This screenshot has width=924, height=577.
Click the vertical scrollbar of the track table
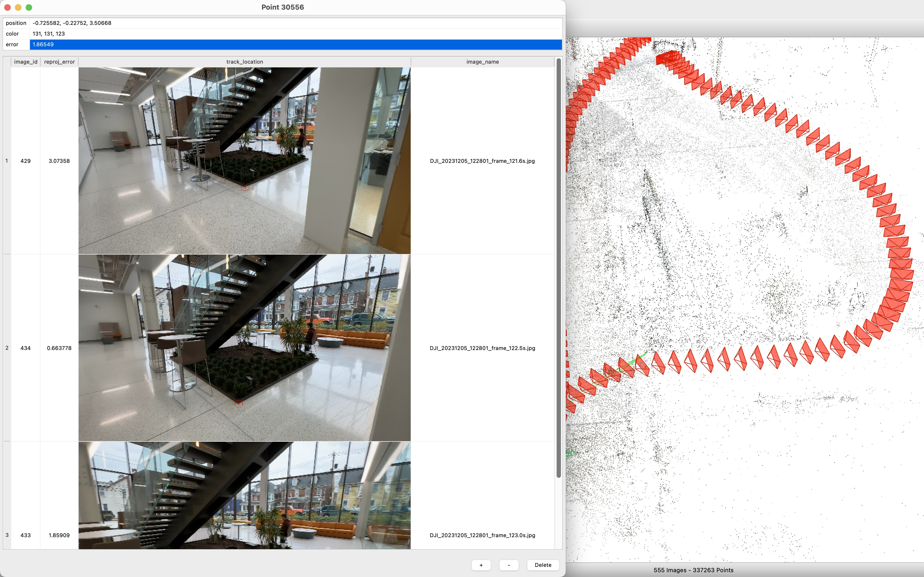[559, 267]
